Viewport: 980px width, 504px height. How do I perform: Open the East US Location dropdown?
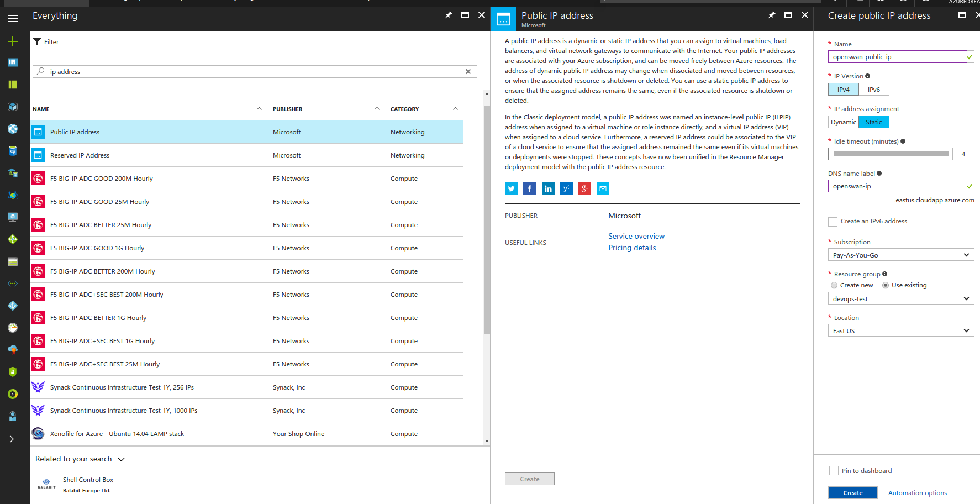click(901, 330)
